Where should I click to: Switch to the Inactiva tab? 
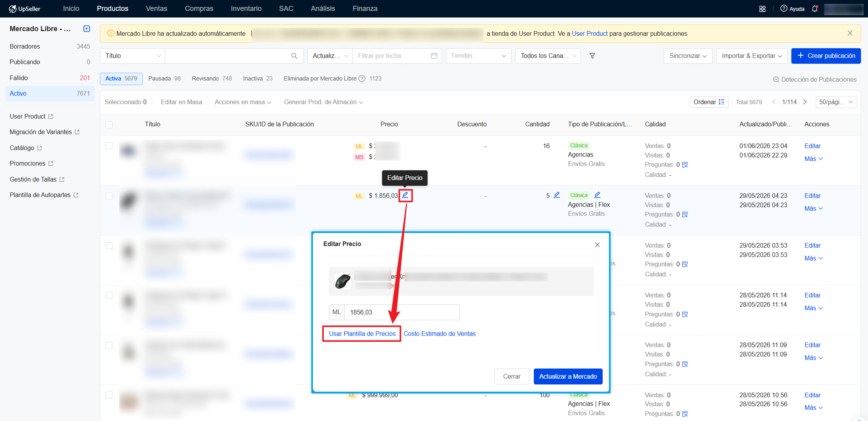[258, 79]
